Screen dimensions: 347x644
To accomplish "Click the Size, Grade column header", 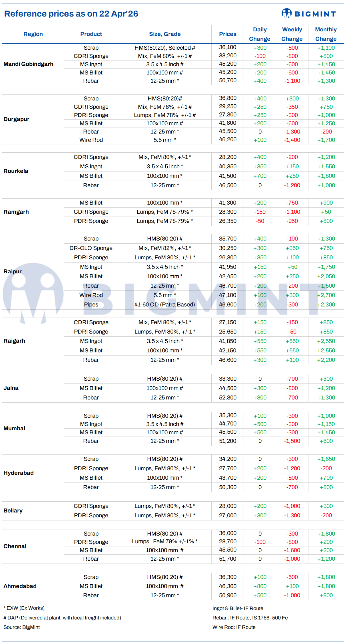I will pos(165,34).
